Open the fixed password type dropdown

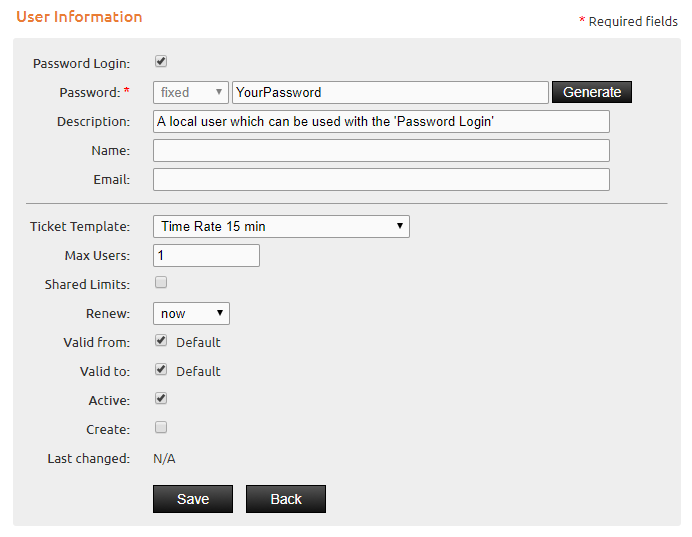coord(191,92)
